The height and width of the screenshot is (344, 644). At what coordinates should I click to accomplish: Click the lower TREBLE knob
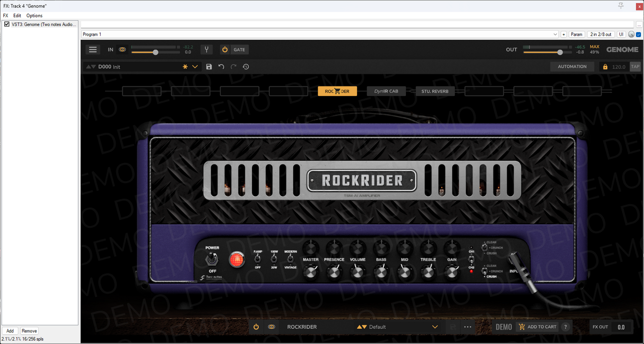coord(428,273)
